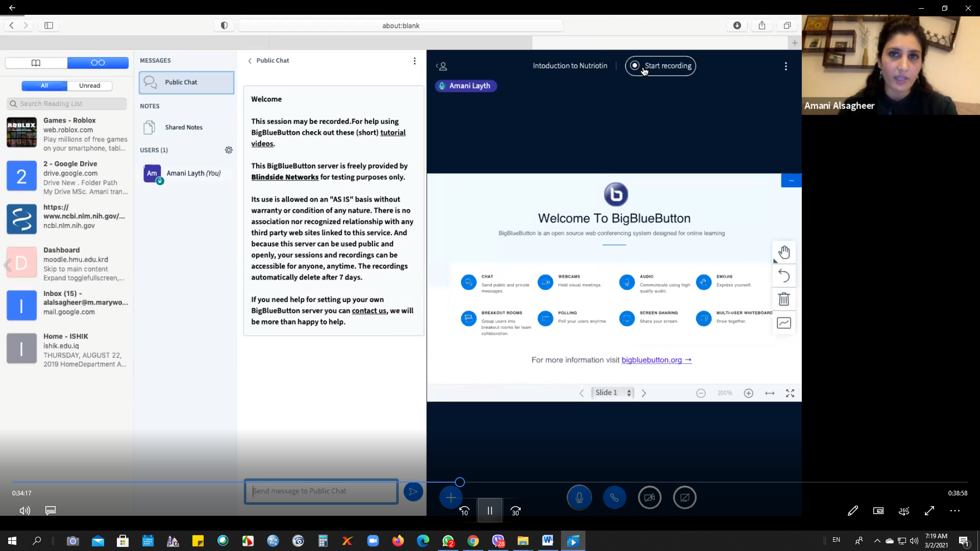Screen dimensions: 980x551
Task: Add a new browser tab
Action: pos(795,43)
